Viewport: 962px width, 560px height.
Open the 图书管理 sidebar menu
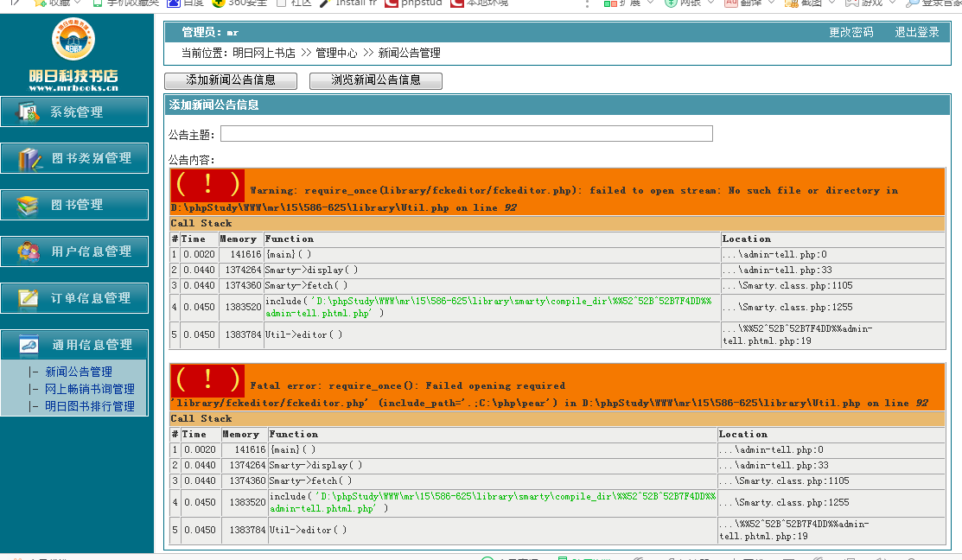[74, 205]
